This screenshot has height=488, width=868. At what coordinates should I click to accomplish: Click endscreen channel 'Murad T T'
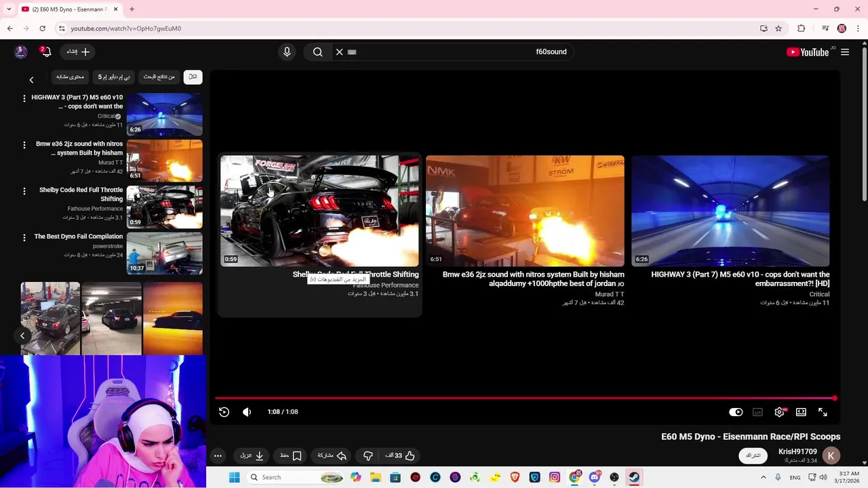pyautogui.click(x=610, y=294)
